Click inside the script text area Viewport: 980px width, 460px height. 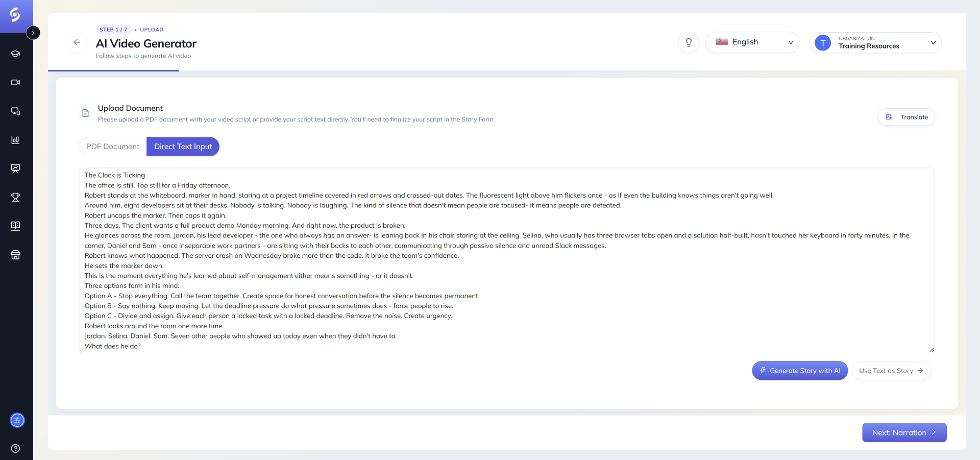click(x=507, y=260)
